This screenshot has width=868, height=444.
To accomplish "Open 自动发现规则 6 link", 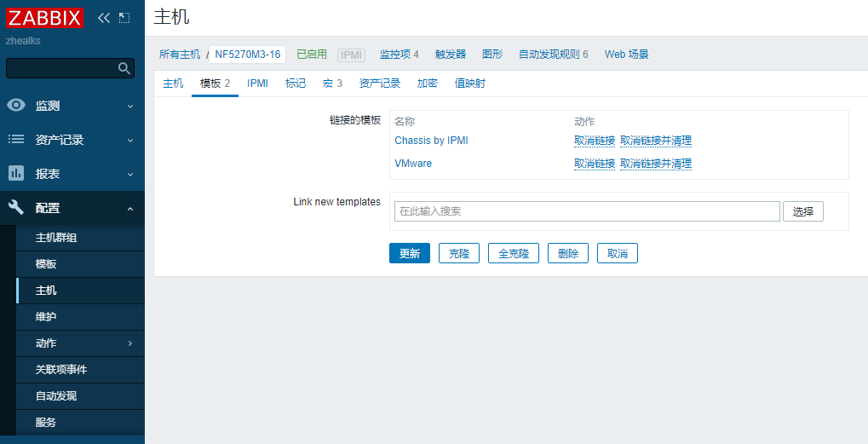I will 553,55.
